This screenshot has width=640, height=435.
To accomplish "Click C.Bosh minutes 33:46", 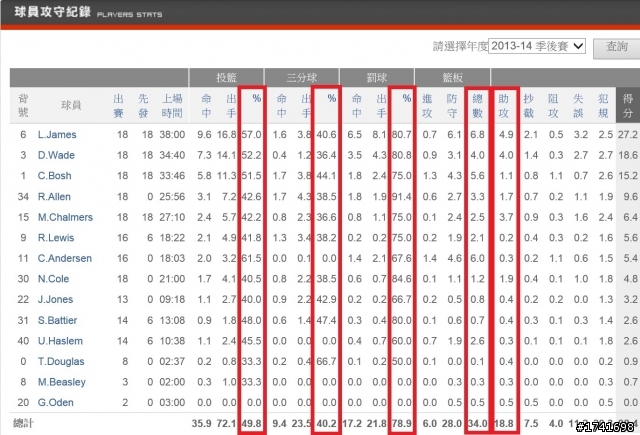I will 172,176.
